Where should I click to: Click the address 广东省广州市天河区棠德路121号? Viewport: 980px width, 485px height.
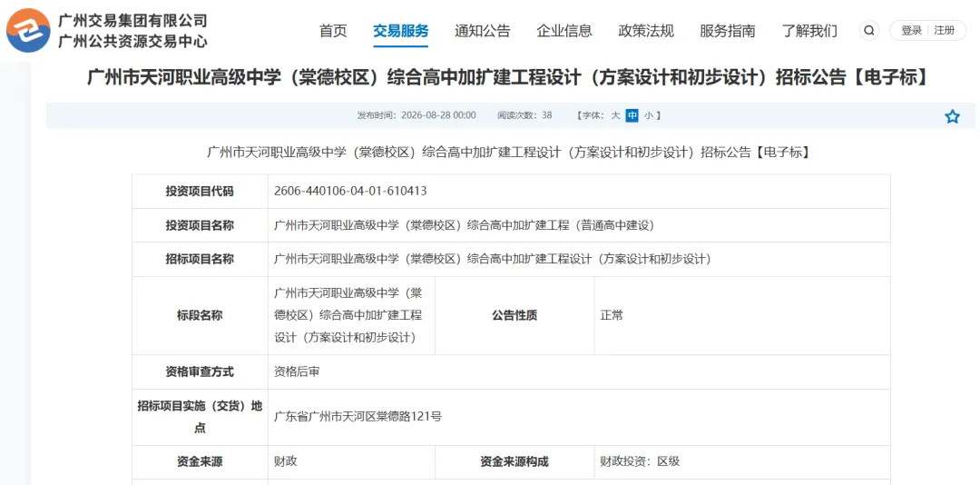[358, 416]
